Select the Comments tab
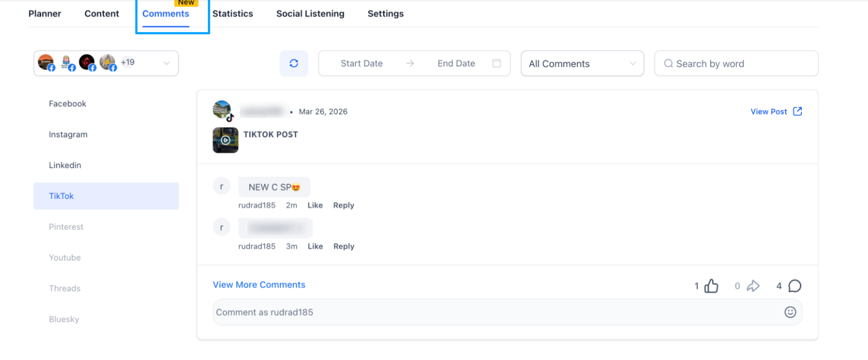The height and width of the screenshot is (360, 868). tap(166, 14)
